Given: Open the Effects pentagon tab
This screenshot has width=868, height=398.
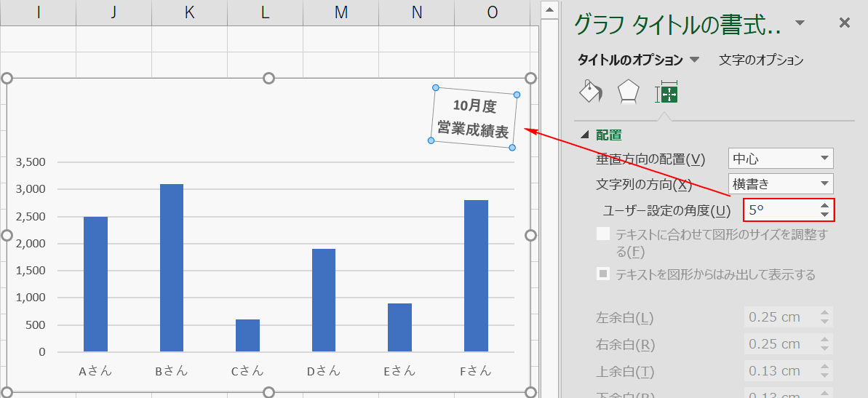Looking at the screenshot, I should pyautogui.click(x=629, y=92).
